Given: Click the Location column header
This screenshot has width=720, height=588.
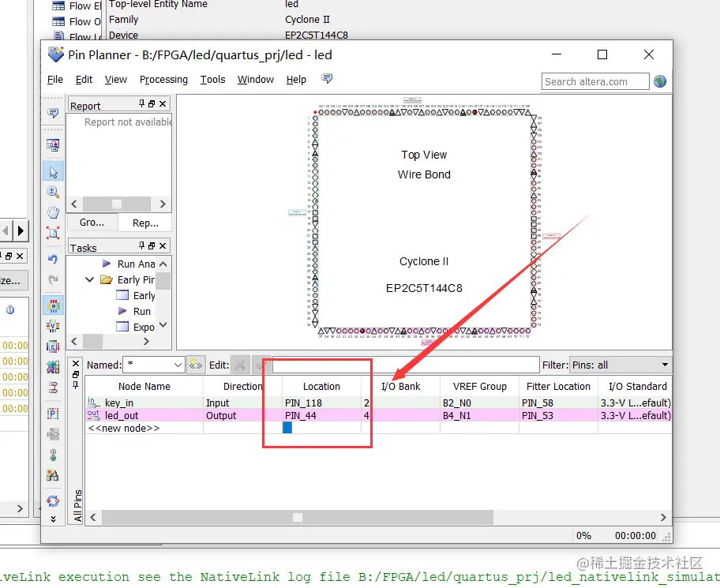Looking at the screenshot, I should pyautogui.click(x=321, y=387).
